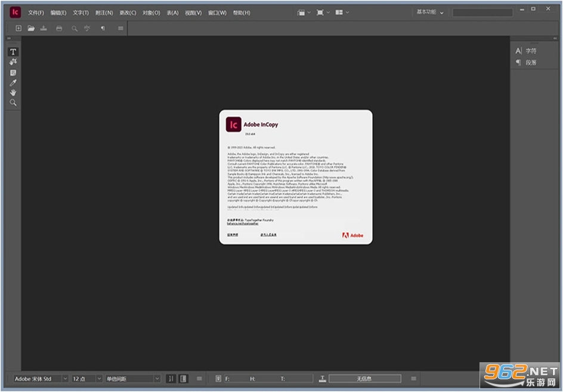The height and width of the screenshot is (392, 563).
Task: Select the Hand tool
Action: (13, 92)
